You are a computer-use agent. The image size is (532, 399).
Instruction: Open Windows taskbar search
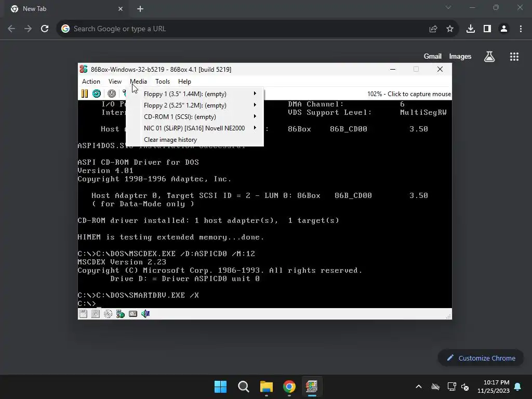coord(244,387)
